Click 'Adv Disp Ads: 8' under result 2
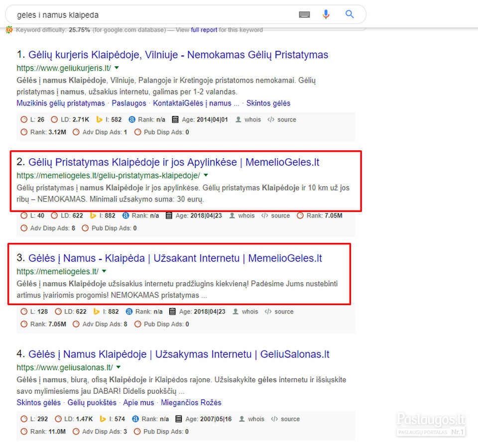Screen dimensions: 478x448 point(48,228)
